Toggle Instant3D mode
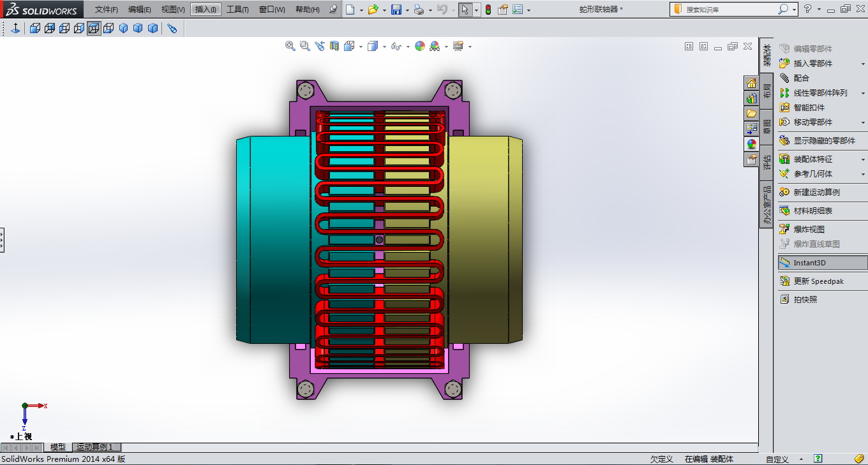 (x=823, y=263)
